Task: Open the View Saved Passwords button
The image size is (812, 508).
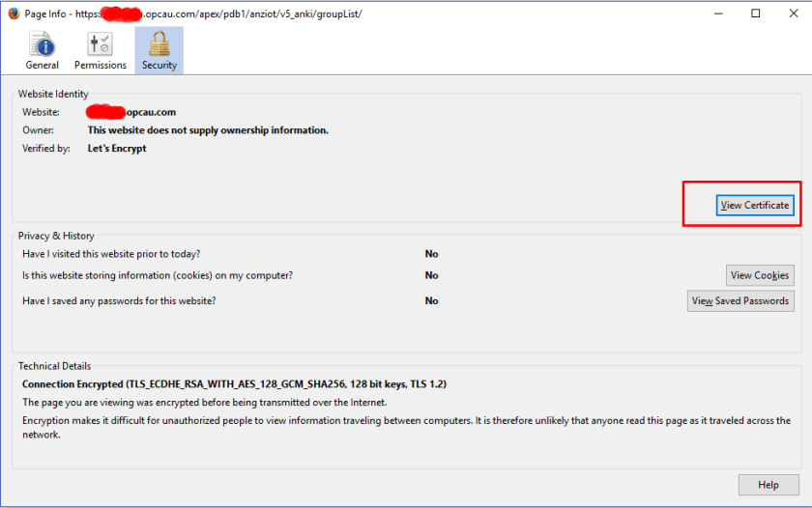Action: point(739,301)
